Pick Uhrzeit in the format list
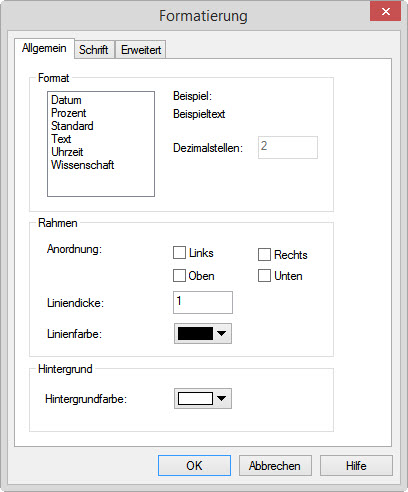The width and height of the screenshot is (408, 492). tap(67, 152)
